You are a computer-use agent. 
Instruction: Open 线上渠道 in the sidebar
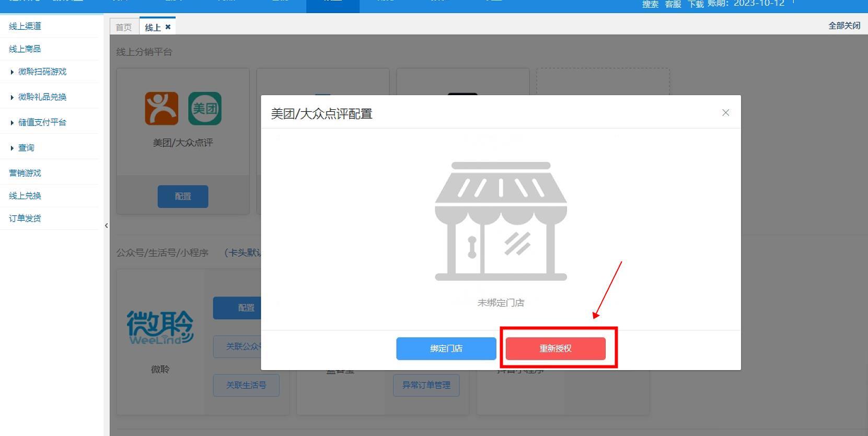[x=25, y=26]
